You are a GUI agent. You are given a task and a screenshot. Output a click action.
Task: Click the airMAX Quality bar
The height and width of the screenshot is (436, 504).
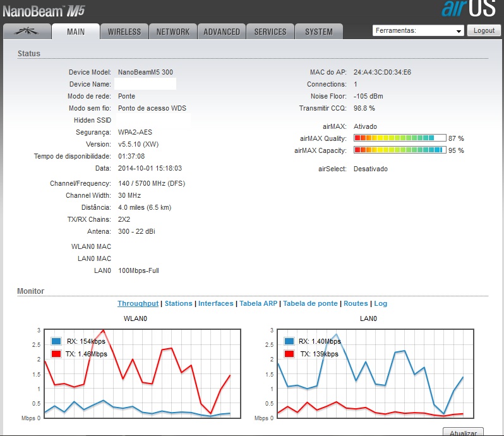click(400, 138)
